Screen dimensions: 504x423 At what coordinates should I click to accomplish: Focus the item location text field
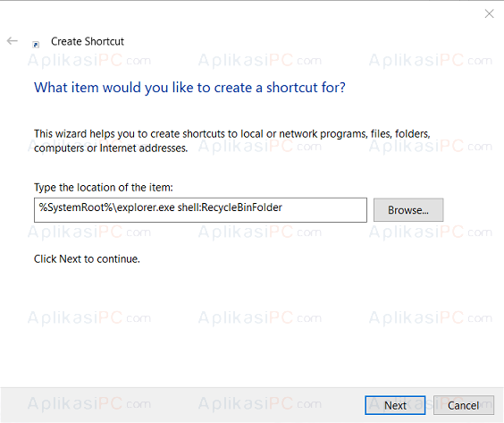(200, 210)
